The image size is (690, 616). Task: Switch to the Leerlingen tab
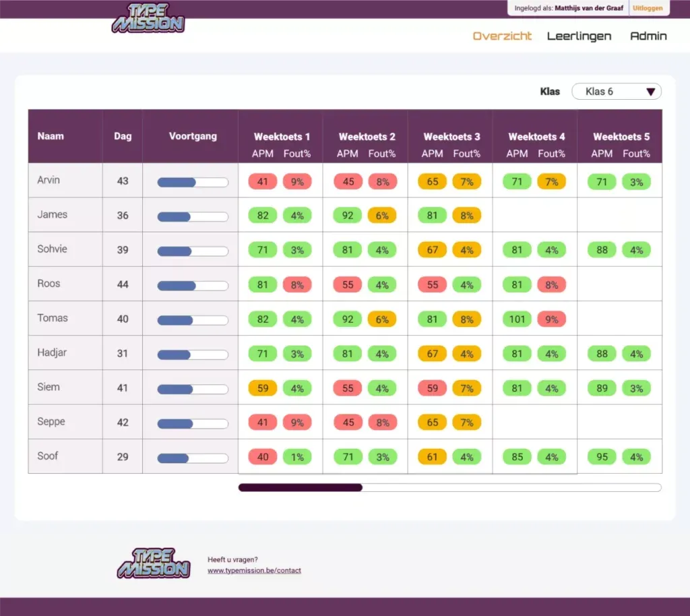579,36
